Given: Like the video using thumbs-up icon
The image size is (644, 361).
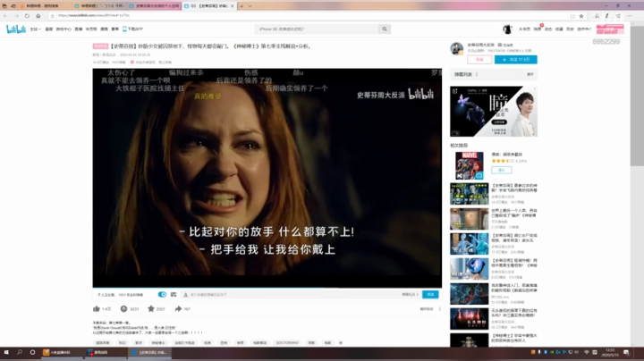Looking at the screenshot, I should point(97,308).
